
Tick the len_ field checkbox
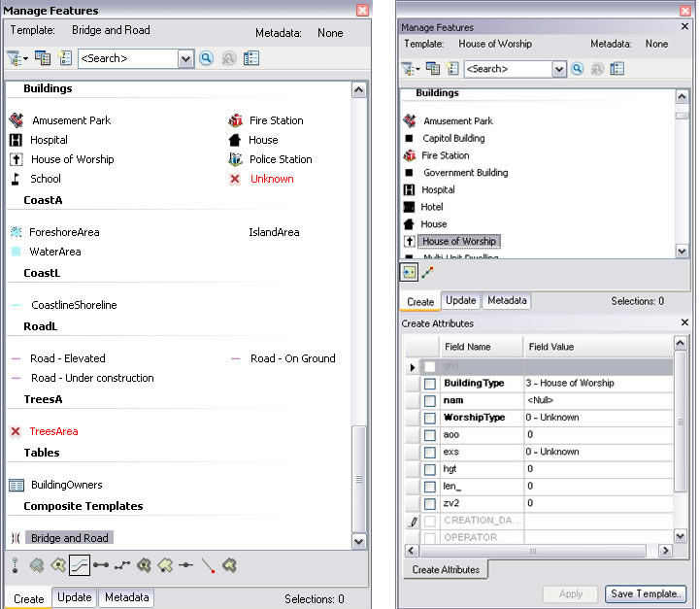tap(430, 487)
